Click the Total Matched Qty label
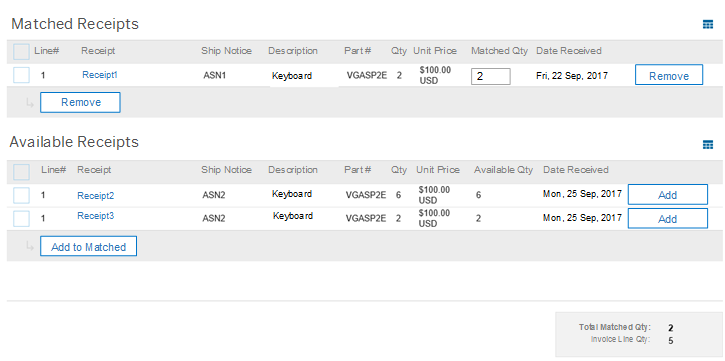 click(614, 327)
